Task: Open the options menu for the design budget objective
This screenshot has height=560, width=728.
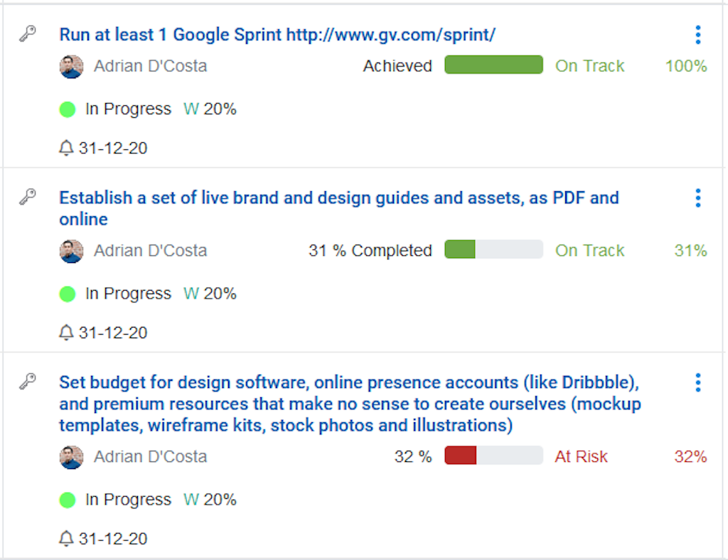Action: (697, 382)
